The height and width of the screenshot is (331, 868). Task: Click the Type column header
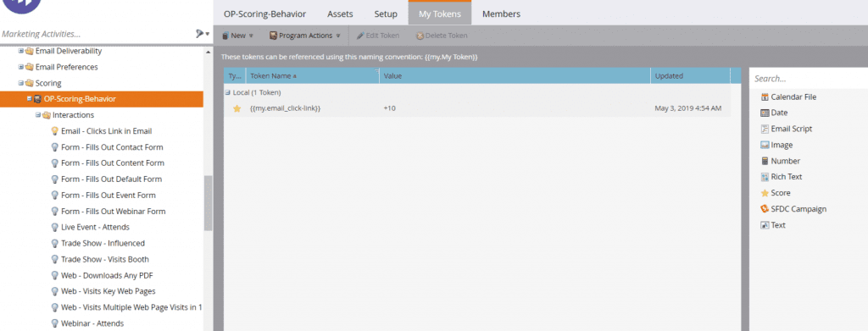point(235,75)
